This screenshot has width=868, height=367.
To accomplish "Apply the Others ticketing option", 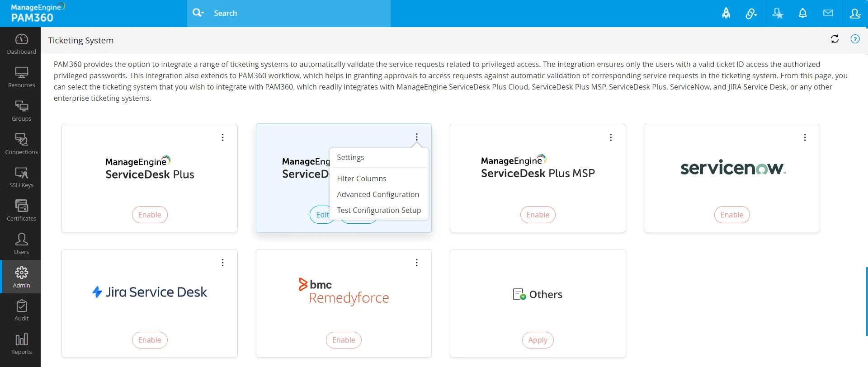I will click(x=538, y=340).
